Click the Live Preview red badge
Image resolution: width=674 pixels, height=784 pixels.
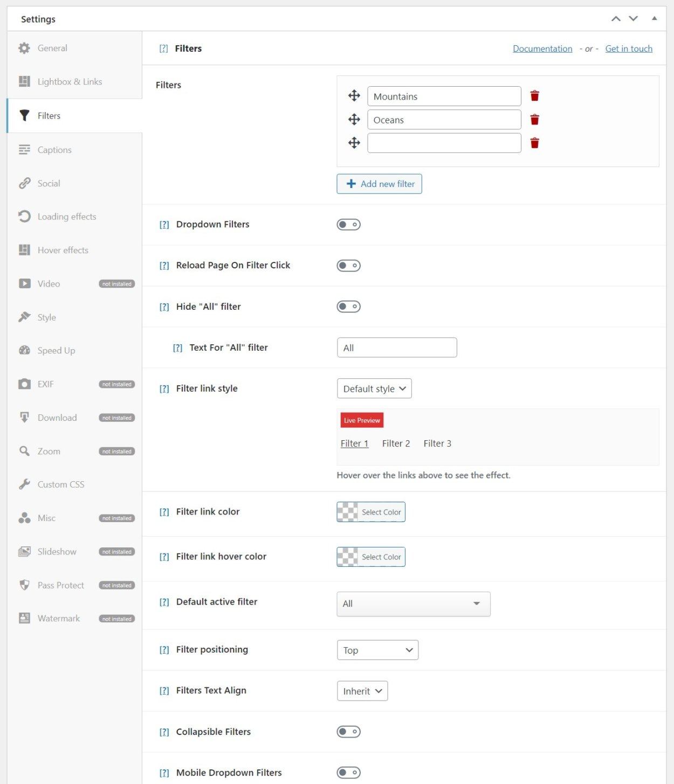click(362, 420)
